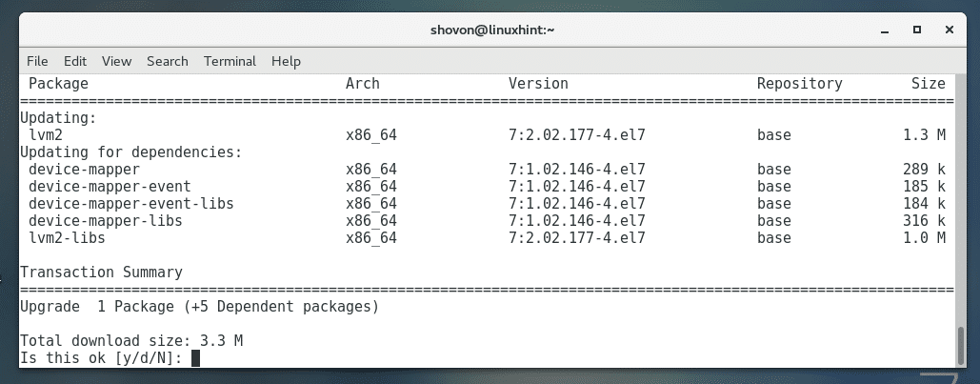Screen dimensions: 980x384
Task: Maximize the terminal window
Action: 915,30
